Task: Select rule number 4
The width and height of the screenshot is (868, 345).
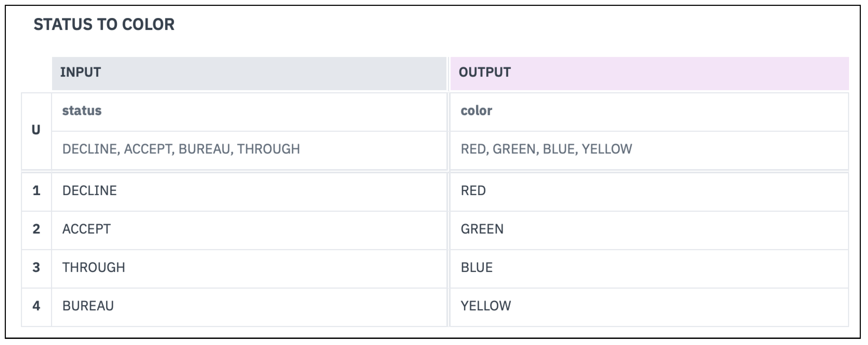Action: 36,306
